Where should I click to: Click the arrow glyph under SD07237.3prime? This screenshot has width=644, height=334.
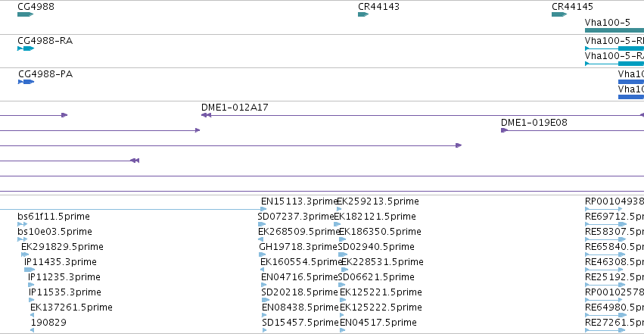pos(262,224)
